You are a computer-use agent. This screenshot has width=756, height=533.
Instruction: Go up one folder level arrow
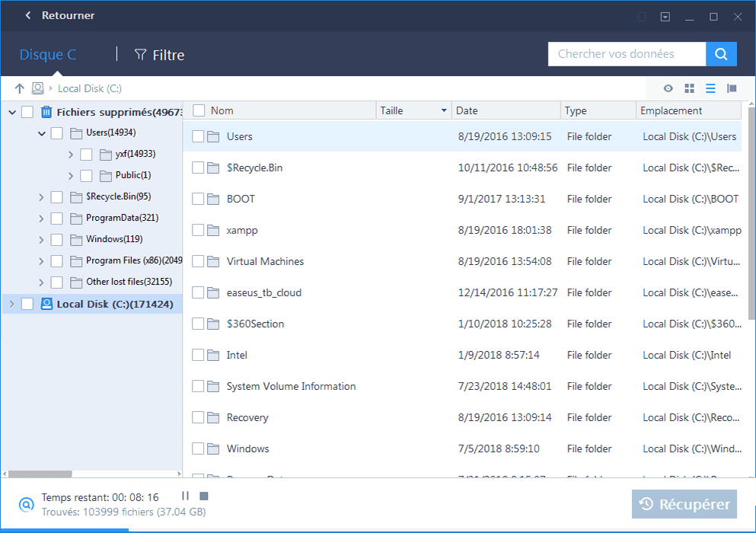click(x=19, y=88)
